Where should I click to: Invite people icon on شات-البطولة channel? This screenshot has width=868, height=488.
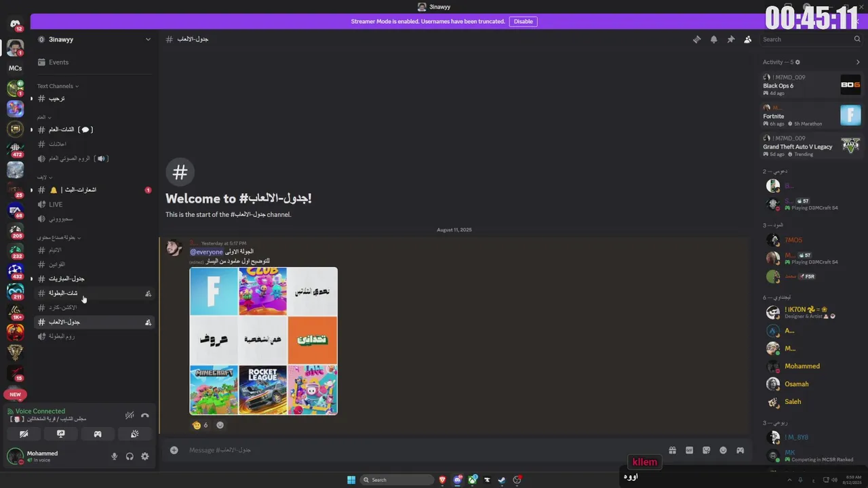(x=148, y=293)
